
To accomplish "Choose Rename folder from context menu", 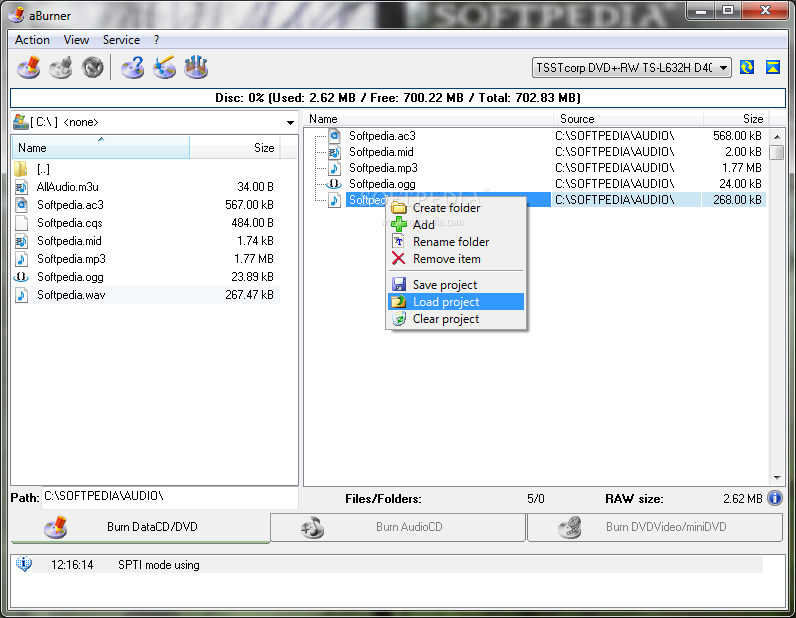I will [x=456, y=242].
